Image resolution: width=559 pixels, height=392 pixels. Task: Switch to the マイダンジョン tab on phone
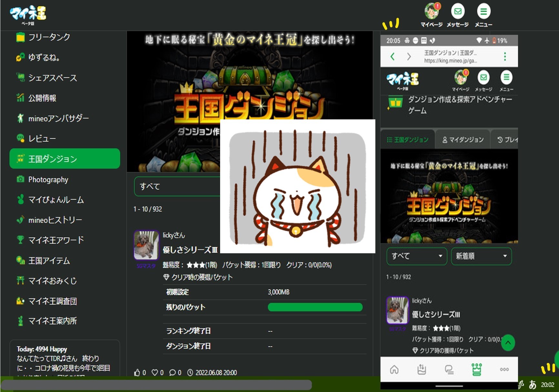(x=463, y=139)
